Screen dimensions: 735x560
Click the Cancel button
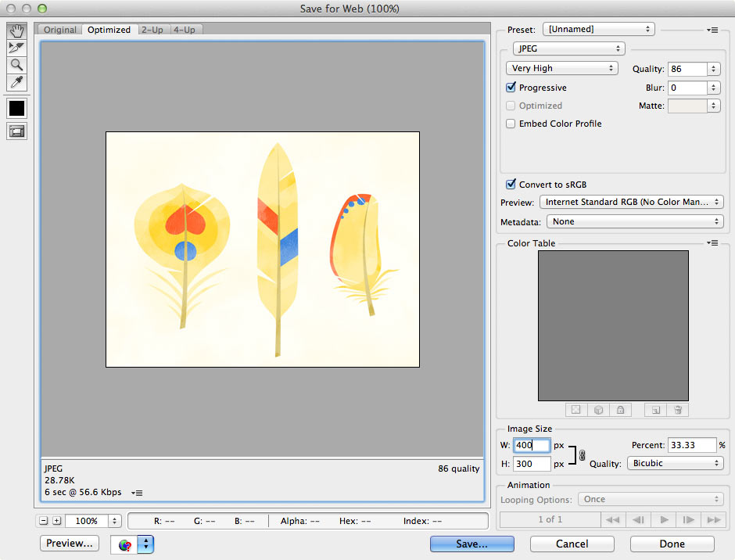click(x=572, y=544)
